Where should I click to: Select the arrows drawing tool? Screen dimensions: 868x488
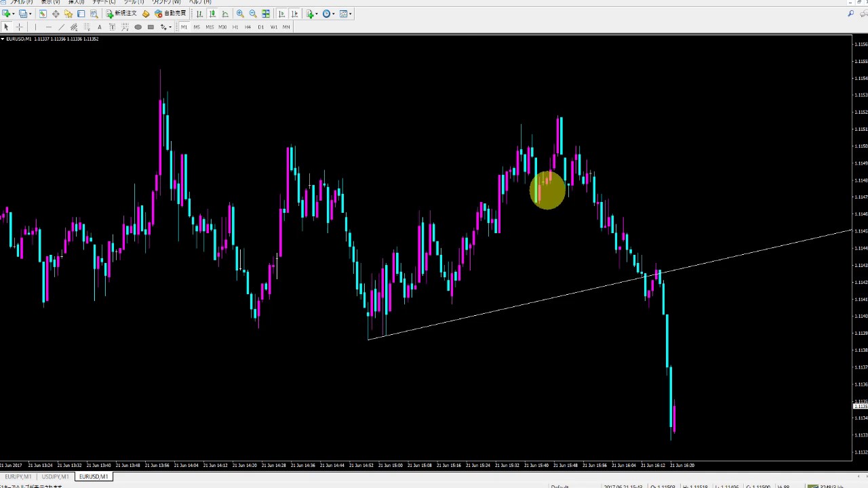[x=163, y=27]
